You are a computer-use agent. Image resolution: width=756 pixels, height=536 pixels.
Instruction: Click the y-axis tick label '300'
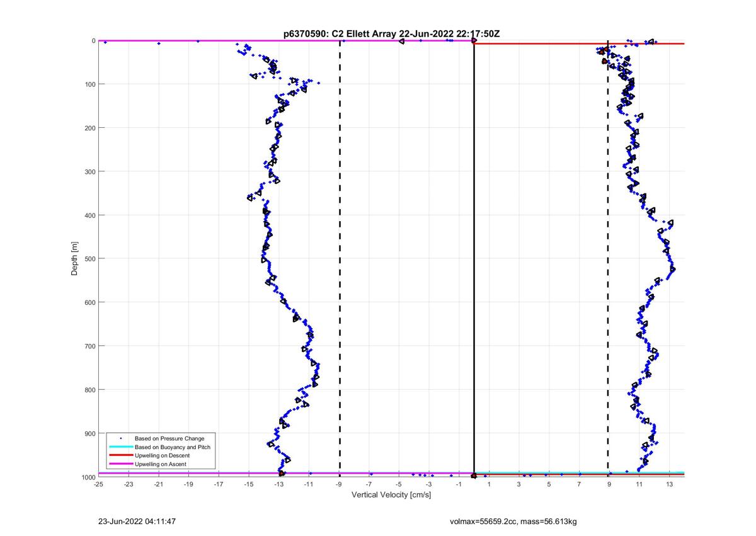(89, 171)
